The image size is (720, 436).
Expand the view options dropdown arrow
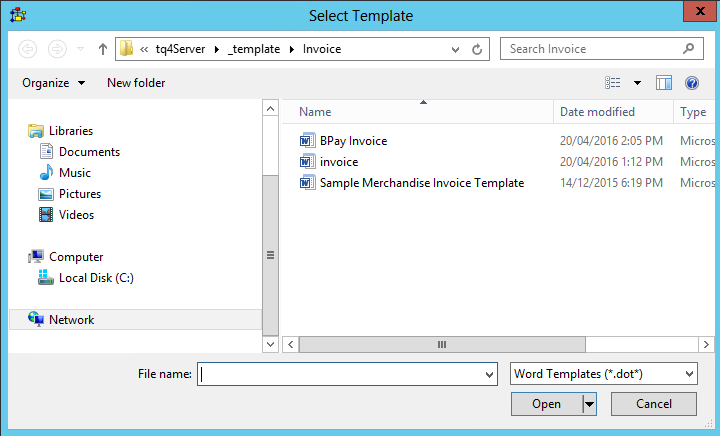[x=637, y=83]
